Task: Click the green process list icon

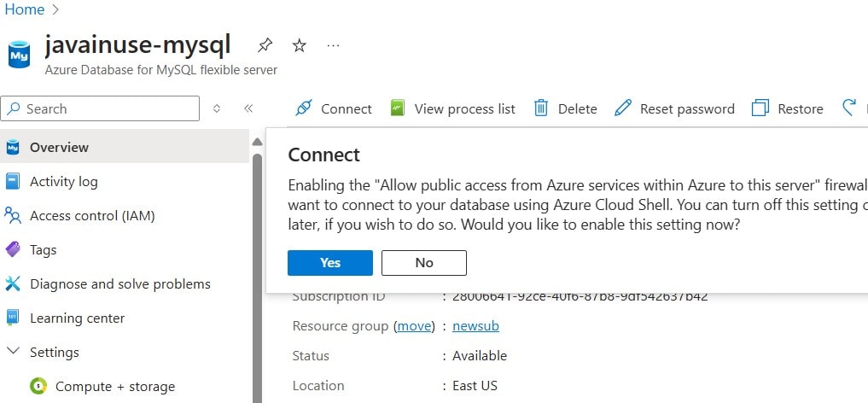Action: (x=398, y=108)
